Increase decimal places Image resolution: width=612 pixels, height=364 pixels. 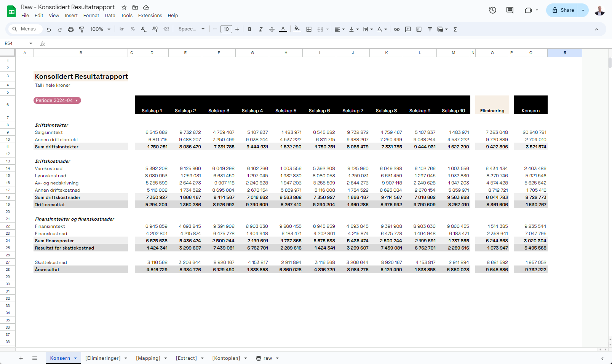coord(155,29)
